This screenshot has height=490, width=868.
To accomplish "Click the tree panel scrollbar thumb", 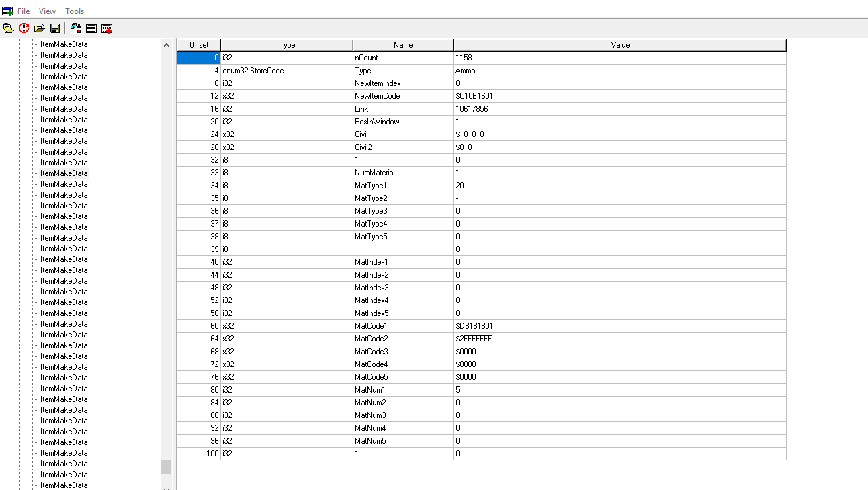I will (x=166, y=466).
